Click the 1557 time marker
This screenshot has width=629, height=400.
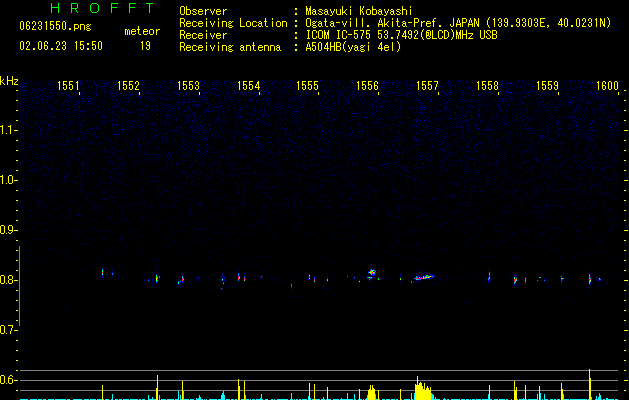427,86
